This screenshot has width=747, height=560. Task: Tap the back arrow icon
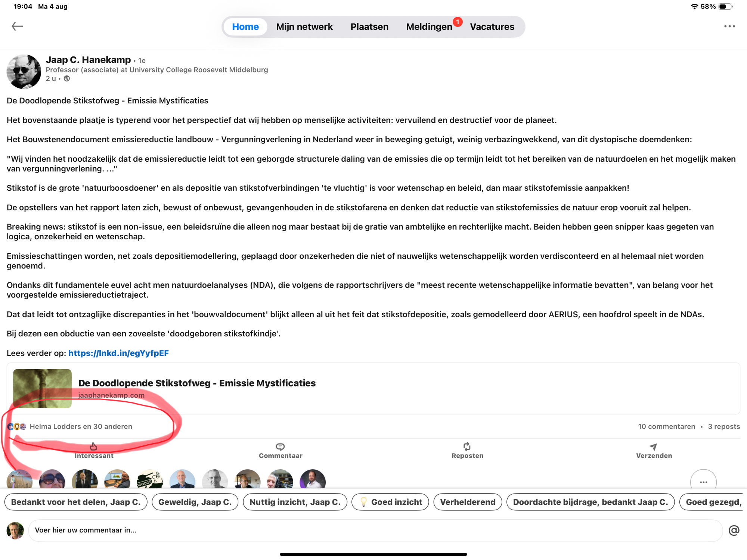[17, 26]
